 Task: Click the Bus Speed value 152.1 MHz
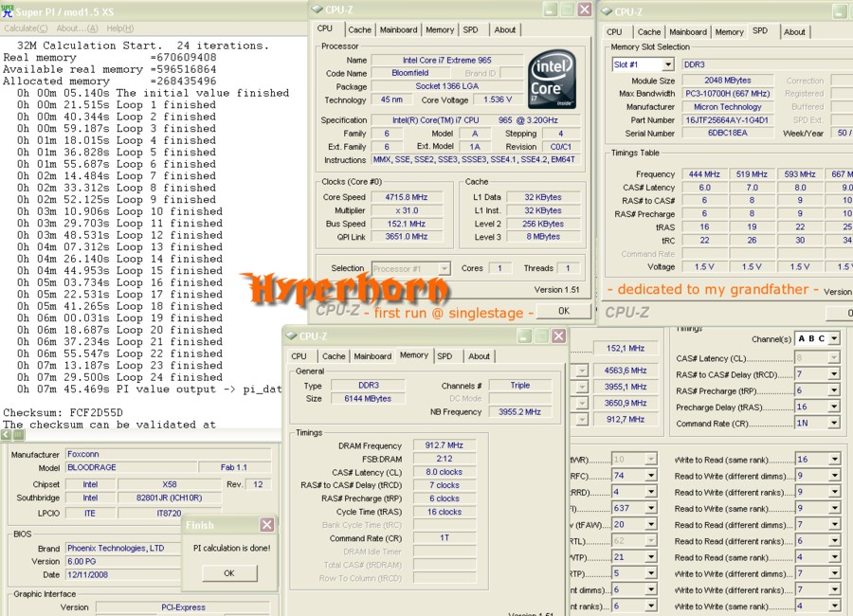click(x=407, y=224)
